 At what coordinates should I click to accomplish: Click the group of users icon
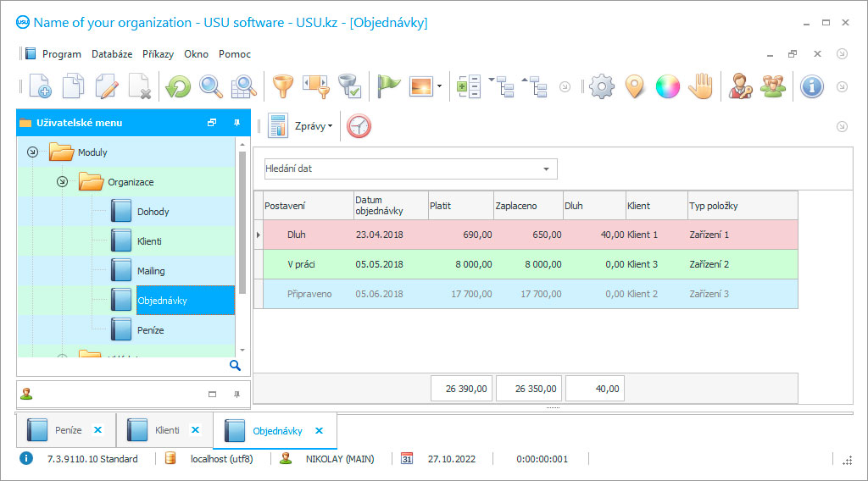pyautogui.click(x=773, y=86)
